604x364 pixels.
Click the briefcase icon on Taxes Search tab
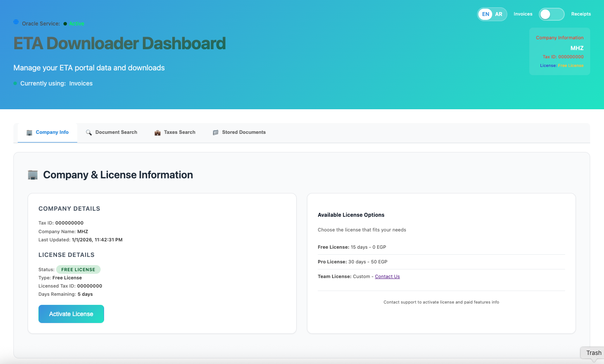[157, 132]
